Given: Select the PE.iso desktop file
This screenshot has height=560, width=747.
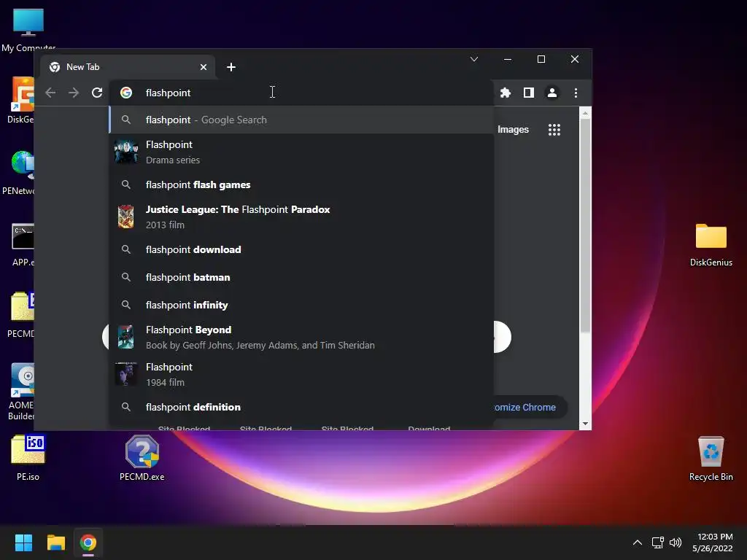Looking at the screenshot, I should 28,458.
